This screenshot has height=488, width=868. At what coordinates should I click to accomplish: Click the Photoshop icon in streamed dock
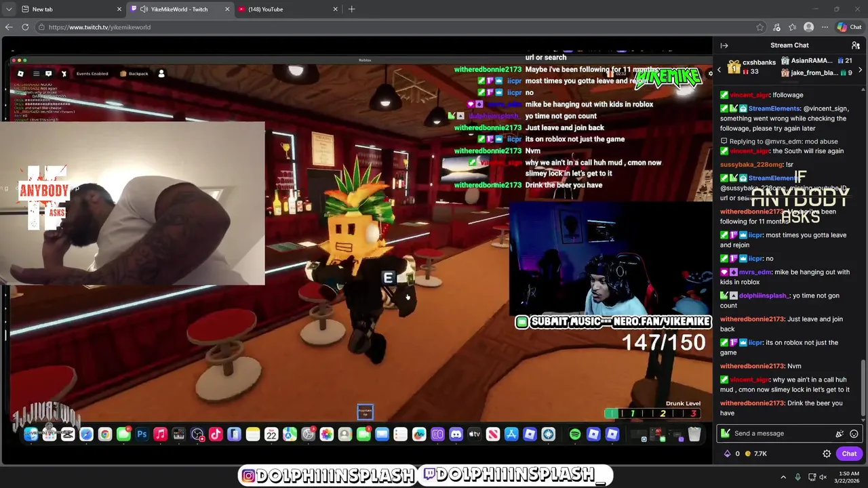pyautogui.click(x=142, y=434)
